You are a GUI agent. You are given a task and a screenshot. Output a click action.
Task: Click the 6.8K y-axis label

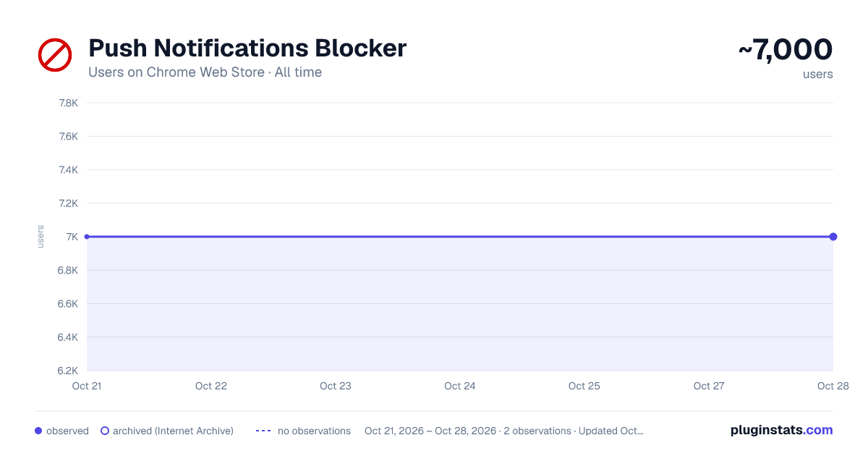click(x=68, y=270)
